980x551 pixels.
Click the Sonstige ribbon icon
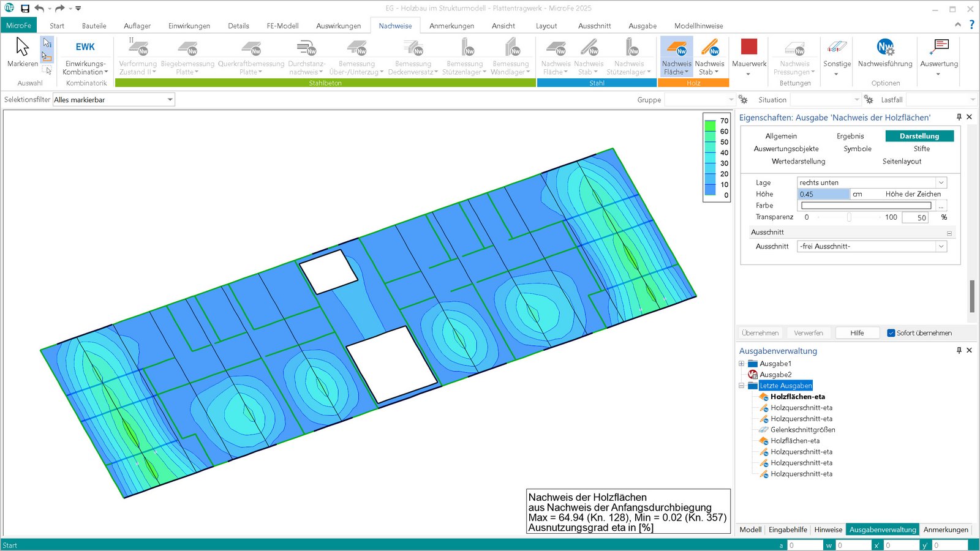pos(837,47)
